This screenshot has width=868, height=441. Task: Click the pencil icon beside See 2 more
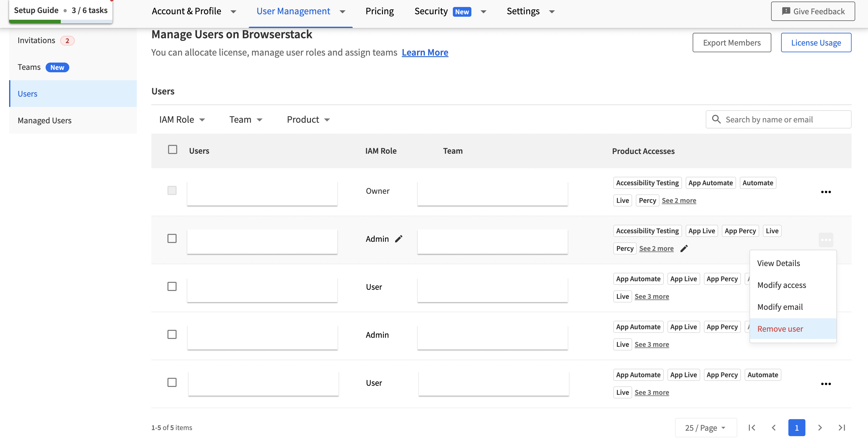tap(684, 248)
